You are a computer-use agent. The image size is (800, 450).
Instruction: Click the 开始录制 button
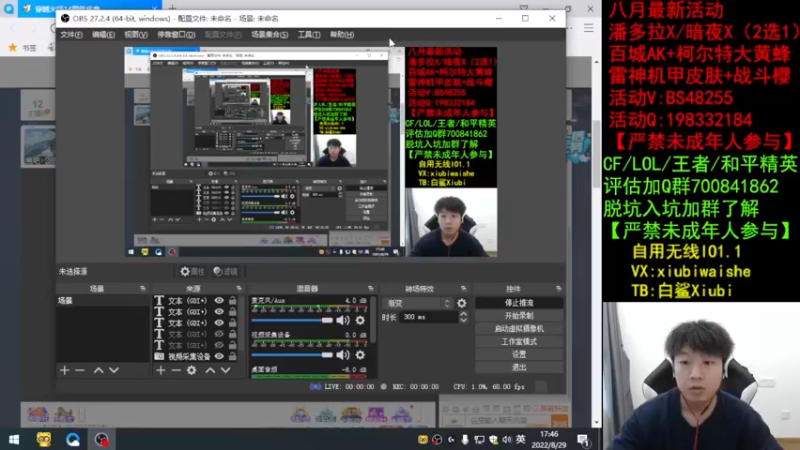519,316
